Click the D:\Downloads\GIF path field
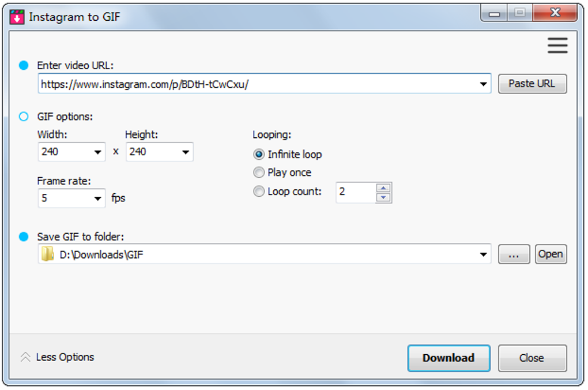The height and width of the screenshot is (390, 588). click(265, 254)
